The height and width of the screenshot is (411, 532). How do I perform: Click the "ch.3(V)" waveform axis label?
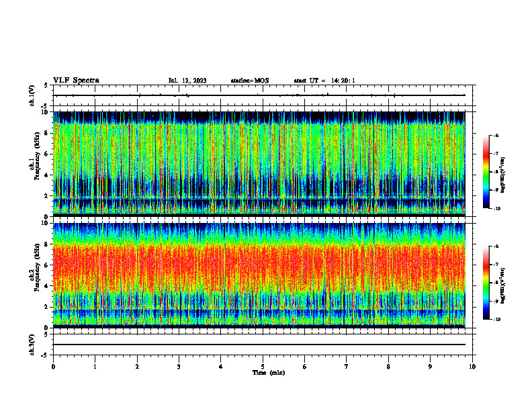tap(32, 345)
